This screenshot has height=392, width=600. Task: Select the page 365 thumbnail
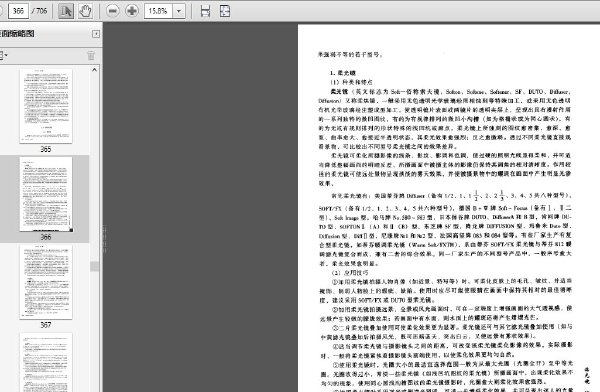click(46, 106)
